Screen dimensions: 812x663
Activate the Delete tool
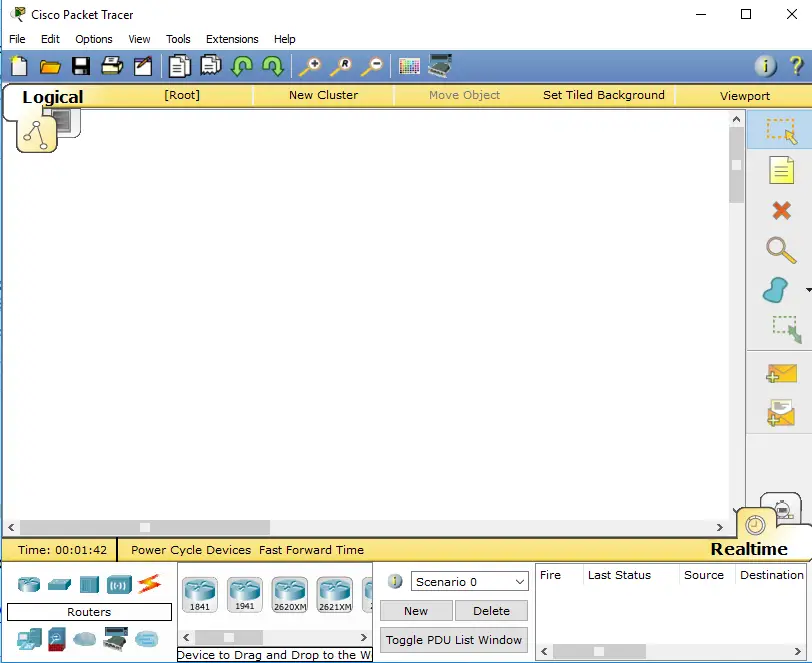pos(780,211)
